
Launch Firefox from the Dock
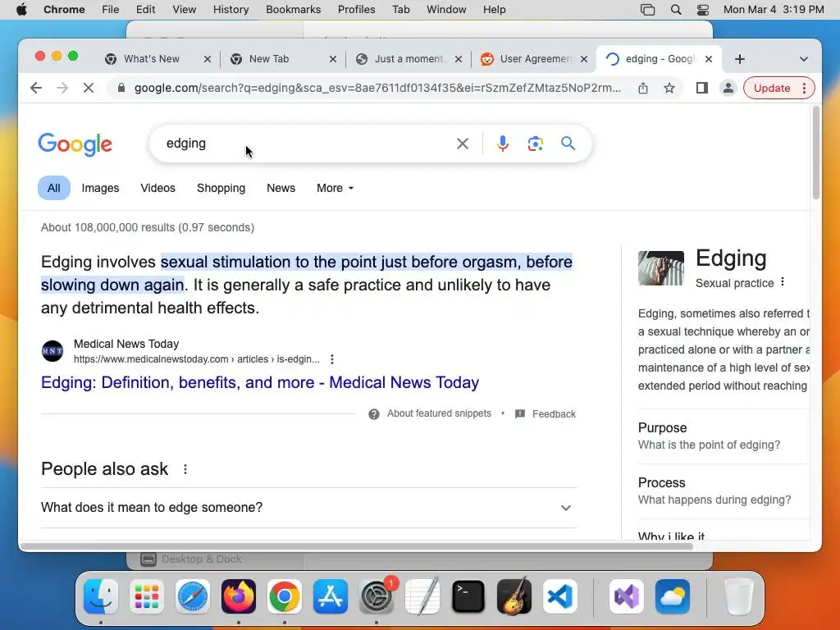click(x=239, y=596)
